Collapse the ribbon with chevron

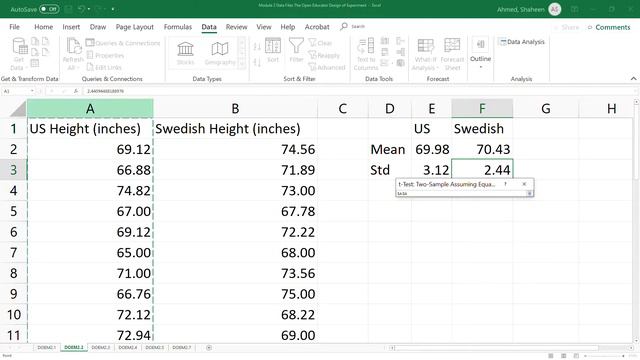pyautogui.click(x=633, y=78)
